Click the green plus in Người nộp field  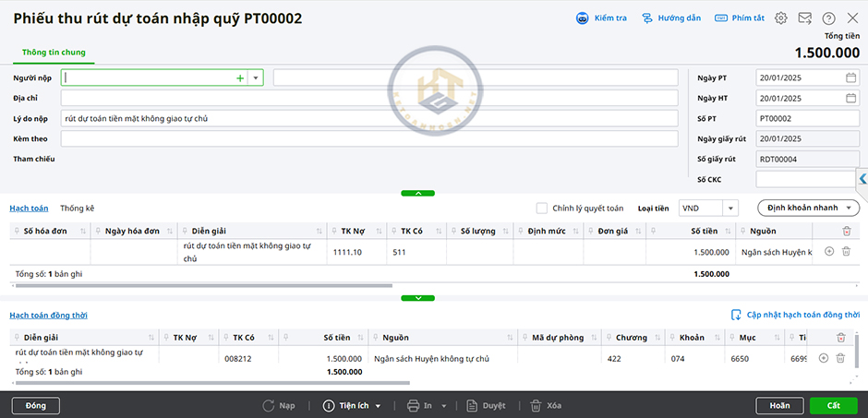point(240,78)
